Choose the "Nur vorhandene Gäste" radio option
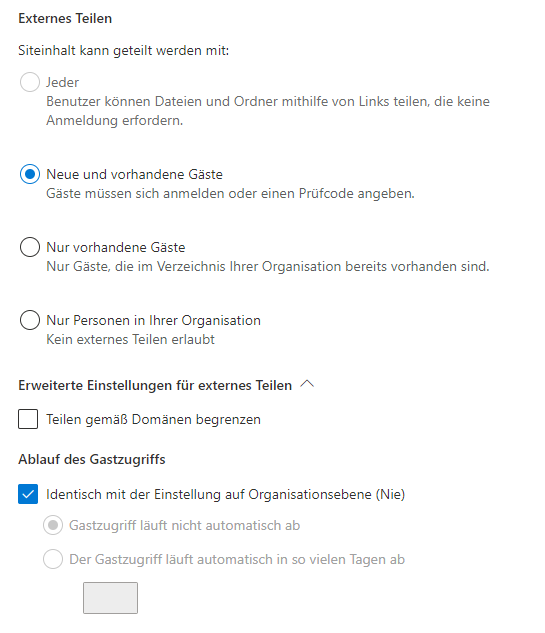This screenshot has width=545, height=633. 30,247
